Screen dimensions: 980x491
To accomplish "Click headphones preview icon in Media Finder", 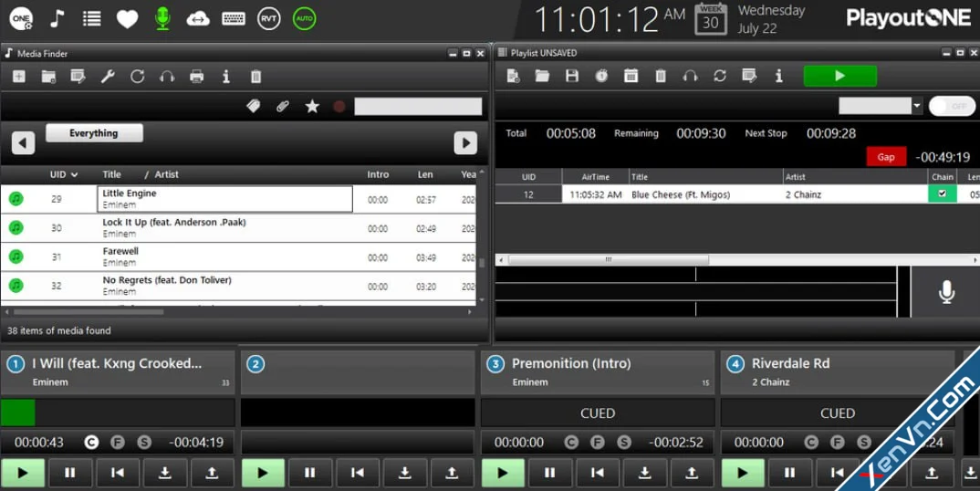I will 167,77.
